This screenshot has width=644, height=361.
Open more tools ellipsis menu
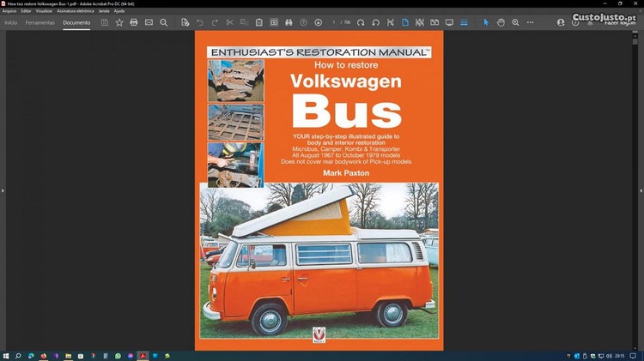[530, 22]
